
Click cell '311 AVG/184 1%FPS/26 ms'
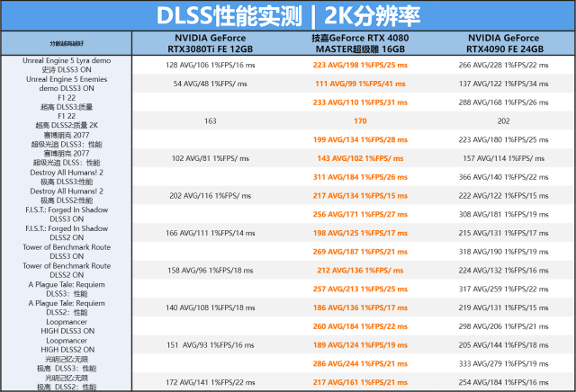pyautogui.click(x=360, y=177)
